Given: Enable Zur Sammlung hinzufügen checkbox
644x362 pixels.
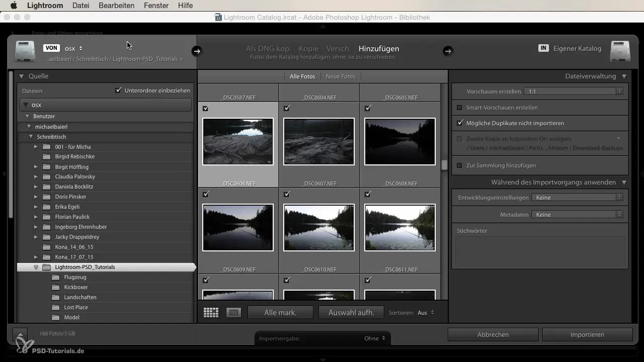Looking at the screenshot, I should point(459,165).
